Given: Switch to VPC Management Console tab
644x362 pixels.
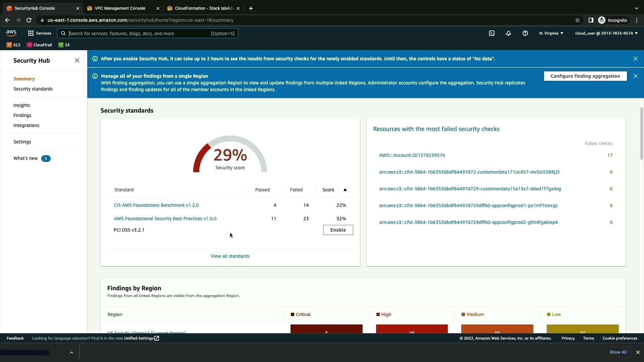Looking at the screenshot, I should point(120,8).
